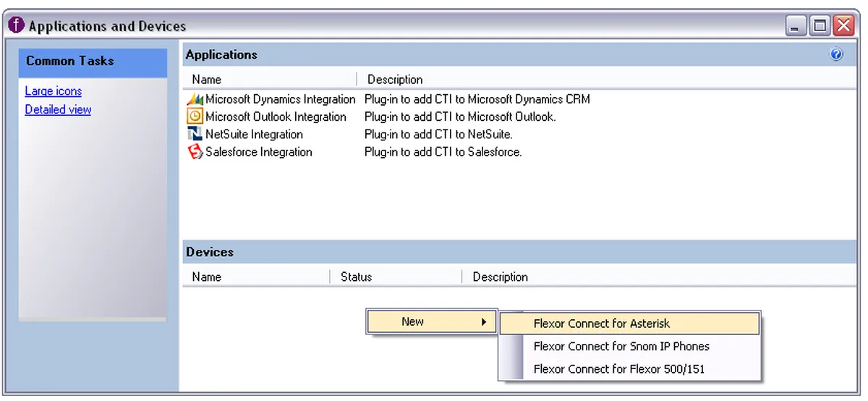The height and width of the screenshot is (401, 868).
Task: Click the Microsoft Dynamics Integration icon
Action: click(195, 99)
